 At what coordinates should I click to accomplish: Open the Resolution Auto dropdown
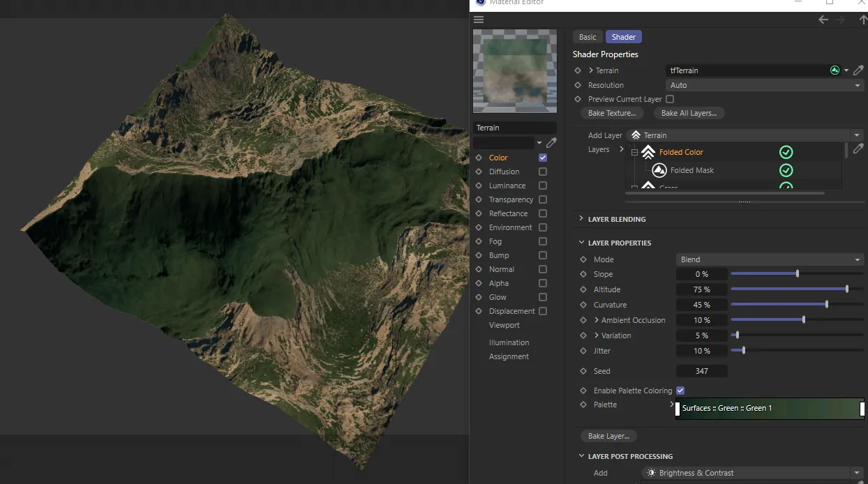pos(765,85)
